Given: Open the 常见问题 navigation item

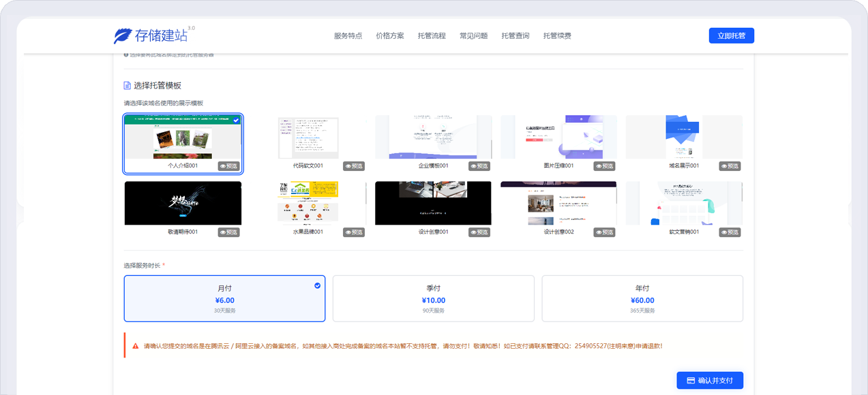Looking at the screenshot, I should [x=473, y=36].
